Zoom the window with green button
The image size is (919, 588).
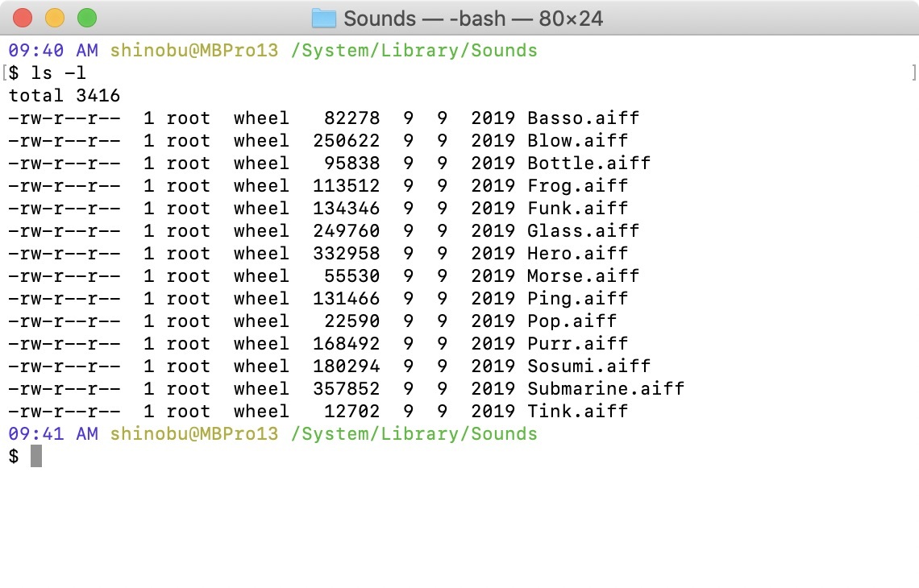tap(87, 19)
